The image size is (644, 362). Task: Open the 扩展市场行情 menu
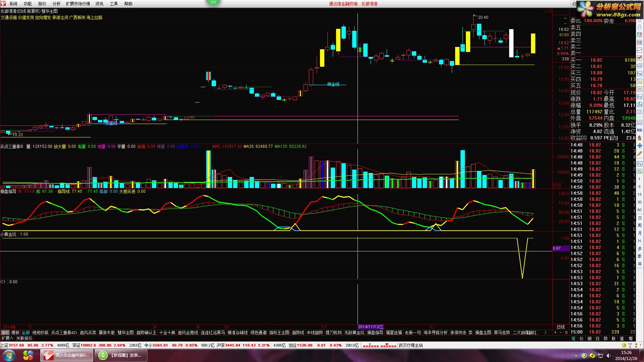[x=78, y=4]
